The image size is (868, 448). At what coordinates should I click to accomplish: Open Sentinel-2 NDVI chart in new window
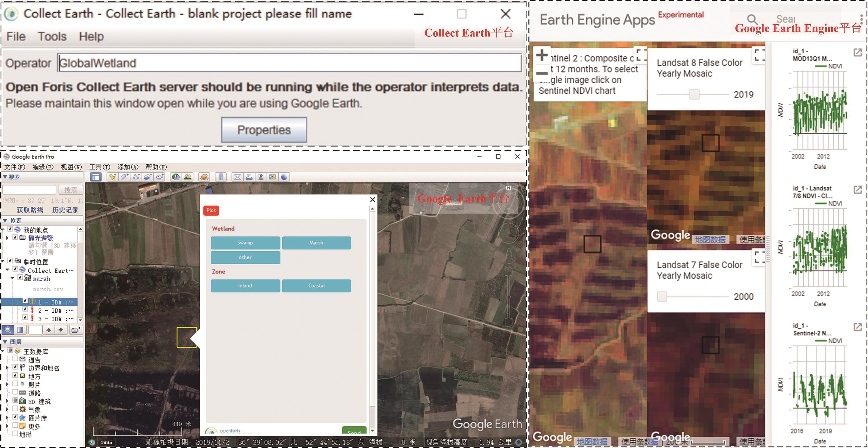858,327
